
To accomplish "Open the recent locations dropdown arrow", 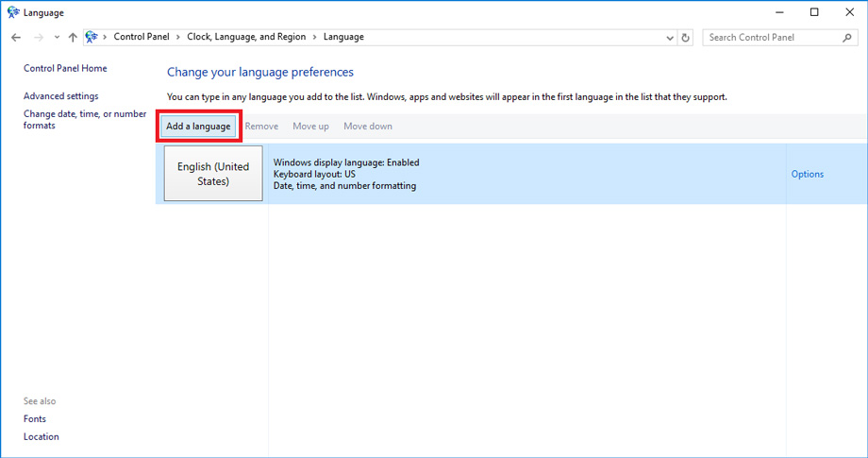I will click(57, 38).
